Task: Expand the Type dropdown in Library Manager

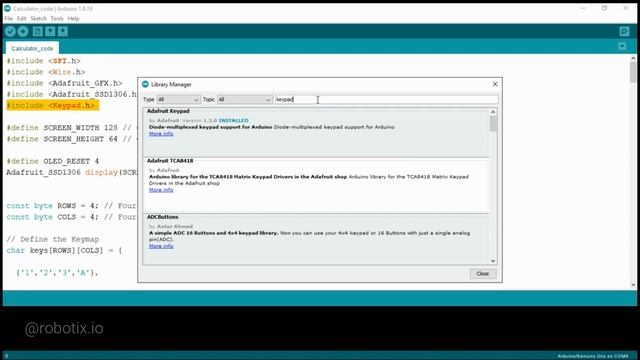Action: (178, 99)
